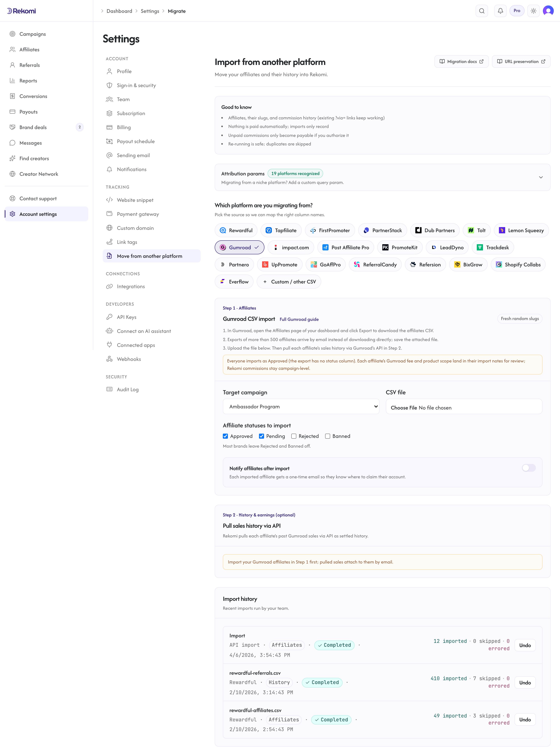Click the Webhooks icon
560x756 pixels.
click(109, 359)
